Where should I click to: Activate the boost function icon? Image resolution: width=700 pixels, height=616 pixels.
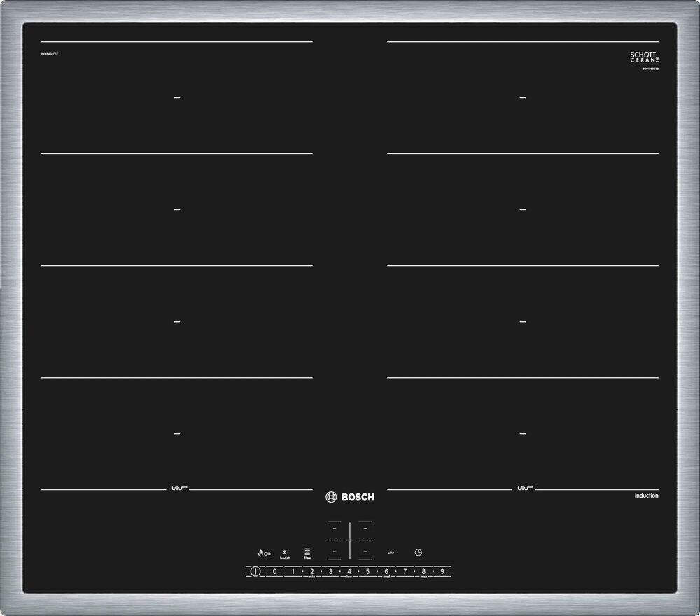[x=284, y=553]
